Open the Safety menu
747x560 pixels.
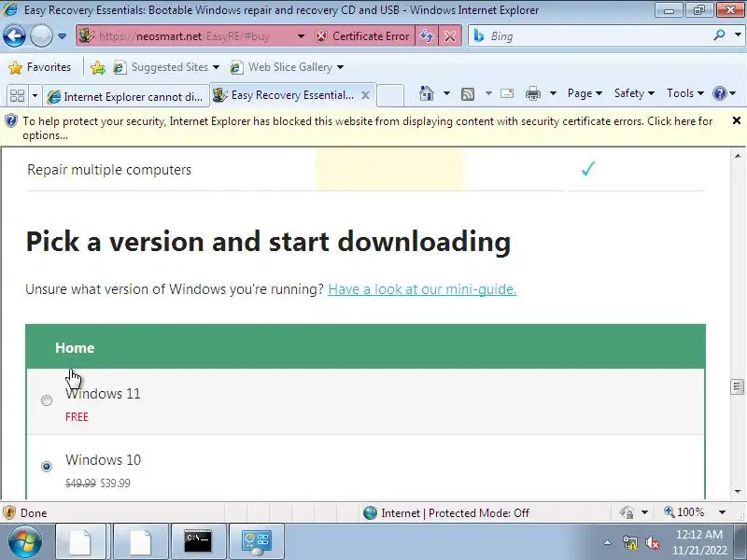[x=634, y=93]
